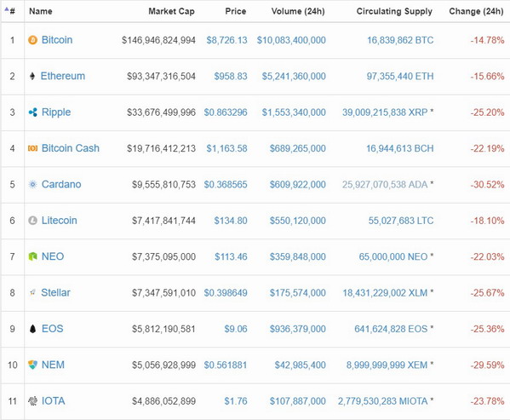Screen dimensions: 510x420
Task: Click the Bitcoin orange coin icon
Action: [x=32, y=40]
